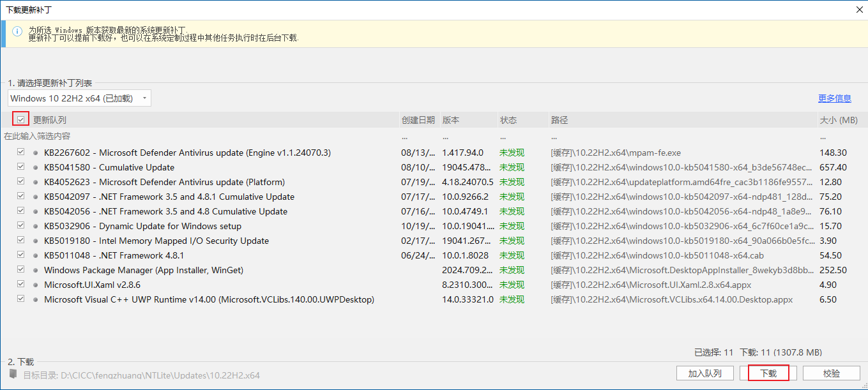
Task: Click version 1.417.94.0 cell
Action: coord(462,153)
